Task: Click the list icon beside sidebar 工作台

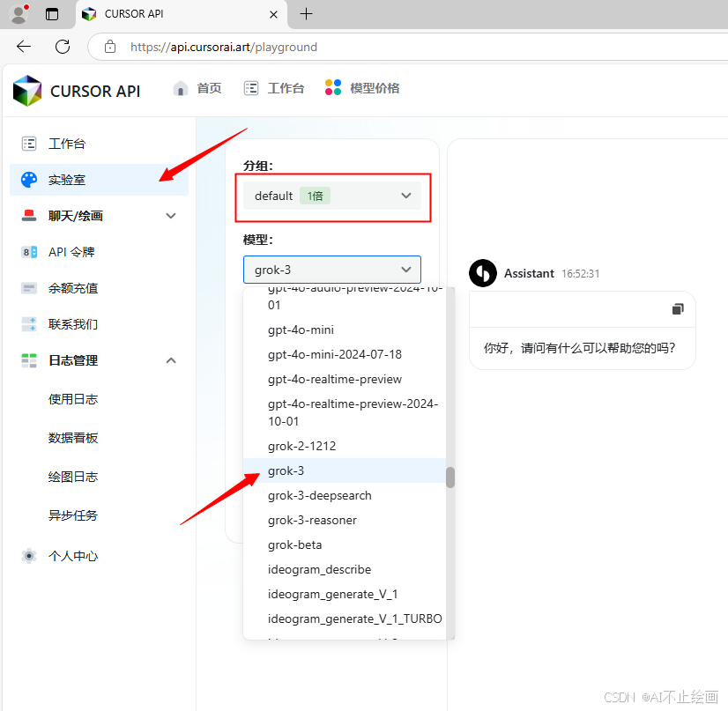Action: (29, 144)
